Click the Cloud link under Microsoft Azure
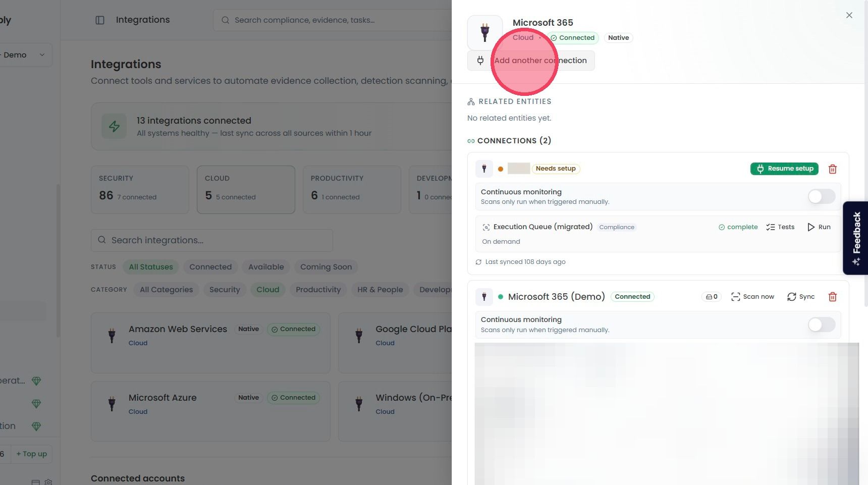The width and height of the screenshot is (868, 485). (x=138, y=412)
